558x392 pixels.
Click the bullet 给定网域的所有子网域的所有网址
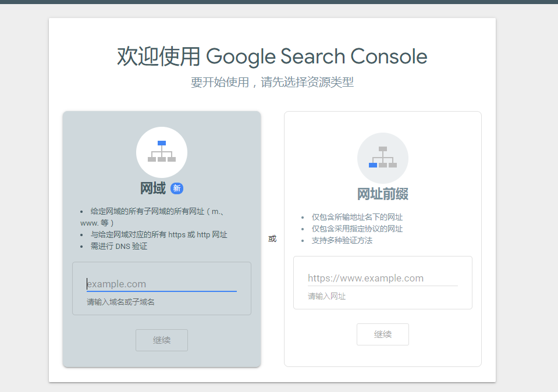tap(154, 217)
